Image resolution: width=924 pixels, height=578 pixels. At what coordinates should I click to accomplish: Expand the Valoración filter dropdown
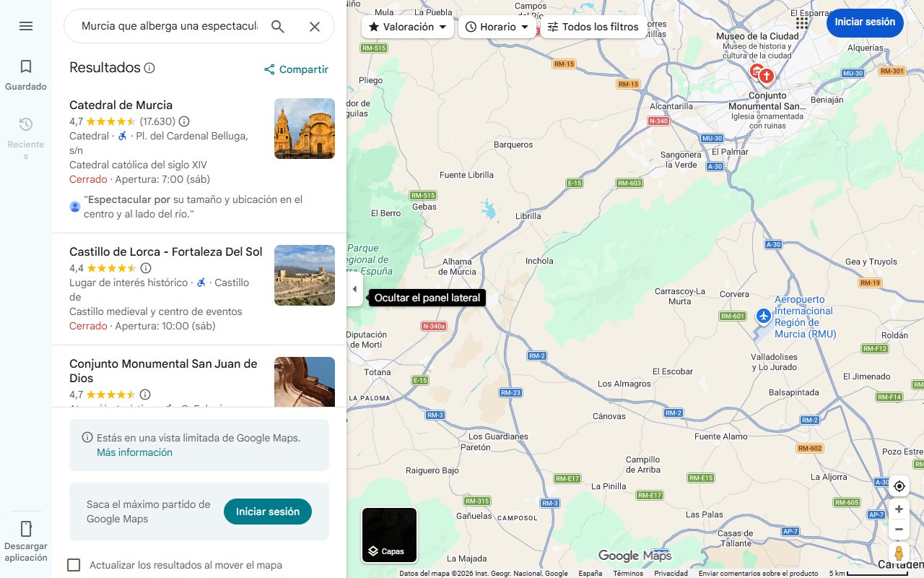click(407, 27)
